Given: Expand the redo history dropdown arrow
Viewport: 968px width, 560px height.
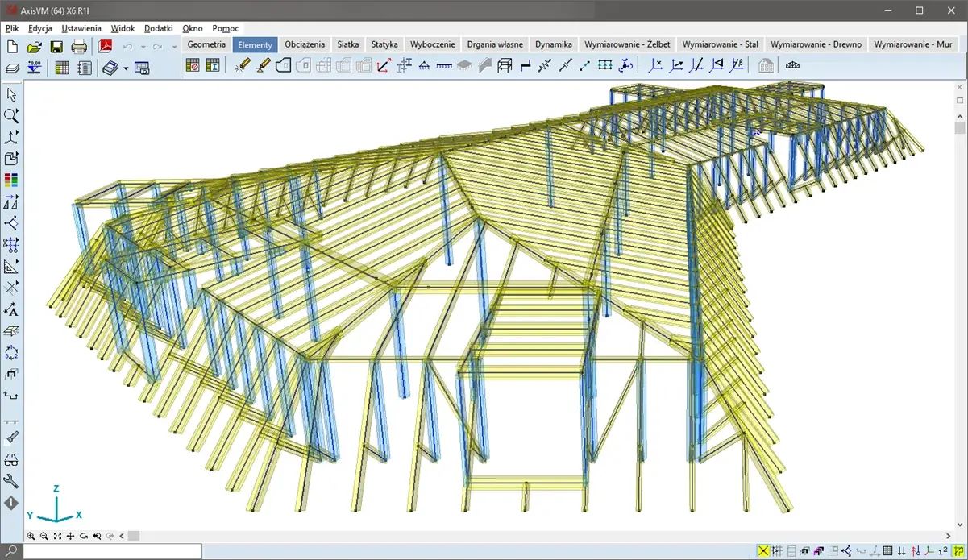Looking at the screenshot, I should pyautogui.click(x=174, y=48).
